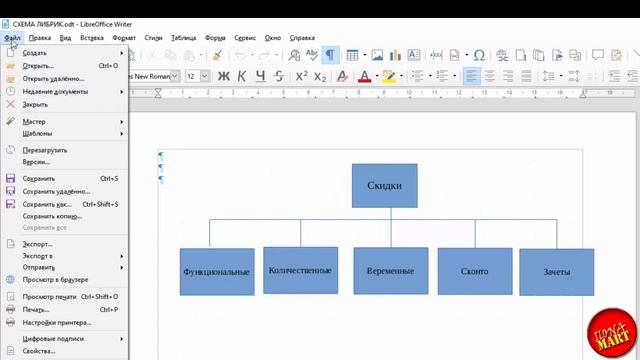Insert Hyperlink globe icon

(x=502, y=55)
